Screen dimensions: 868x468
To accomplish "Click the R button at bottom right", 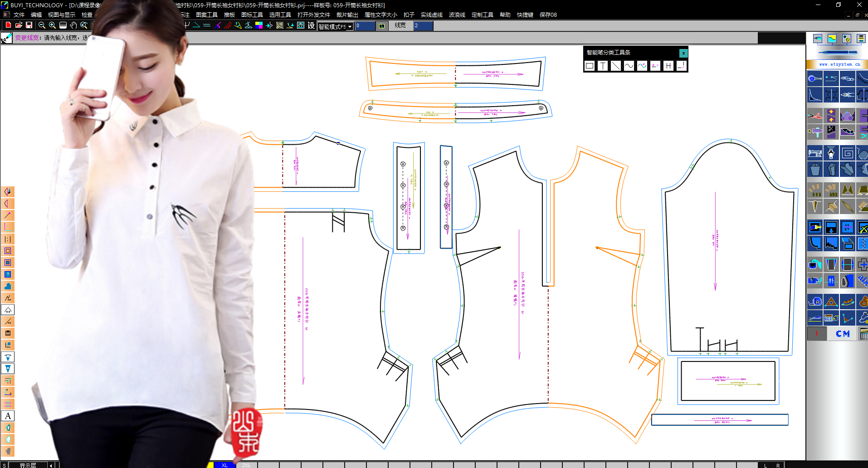I will tap(778, 465).
